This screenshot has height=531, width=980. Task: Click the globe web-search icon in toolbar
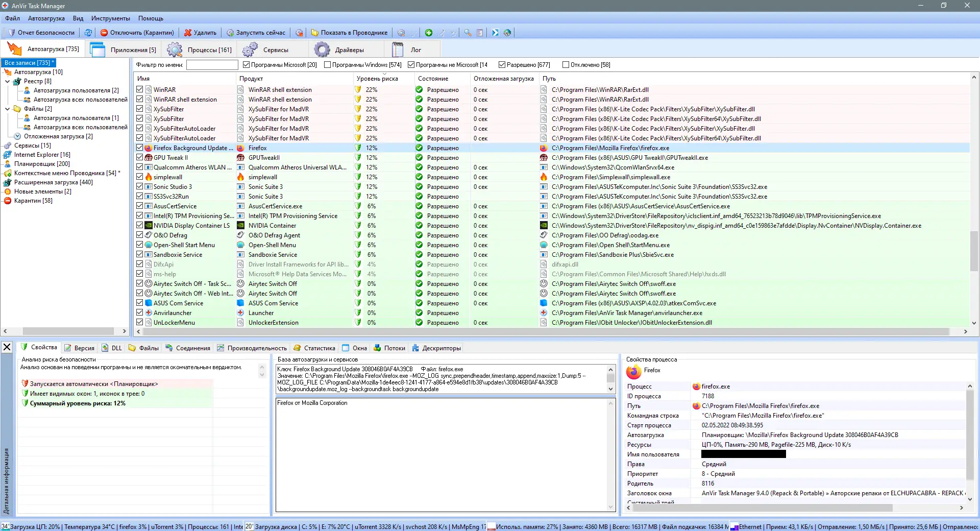(x=507, y=33)
